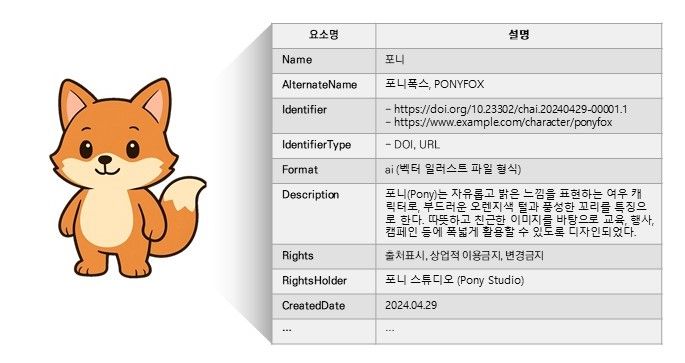
Task: Click the fox's fluffy tail
Action: (x=181, y=214)
